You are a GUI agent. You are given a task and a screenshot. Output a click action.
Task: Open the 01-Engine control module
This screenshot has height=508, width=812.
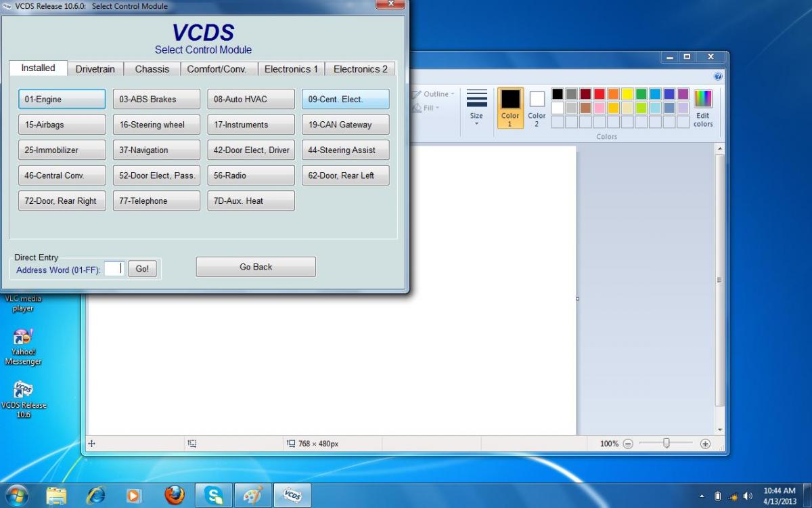point(62,99)
